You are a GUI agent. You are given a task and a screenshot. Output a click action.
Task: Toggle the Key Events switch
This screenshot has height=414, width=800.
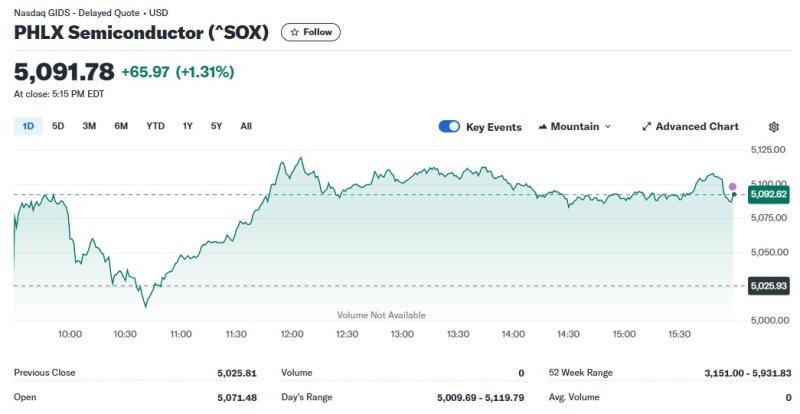tap(449, 127)
